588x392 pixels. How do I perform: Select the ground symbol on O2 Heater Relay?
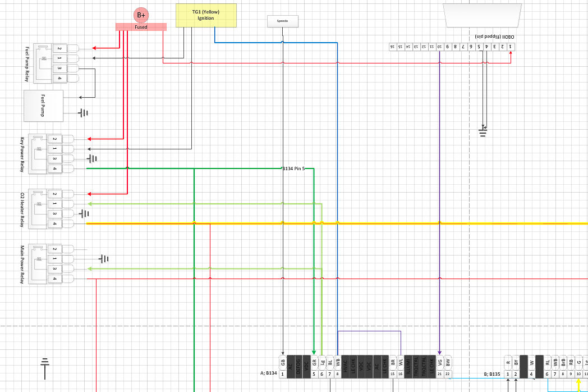[84, 213]
